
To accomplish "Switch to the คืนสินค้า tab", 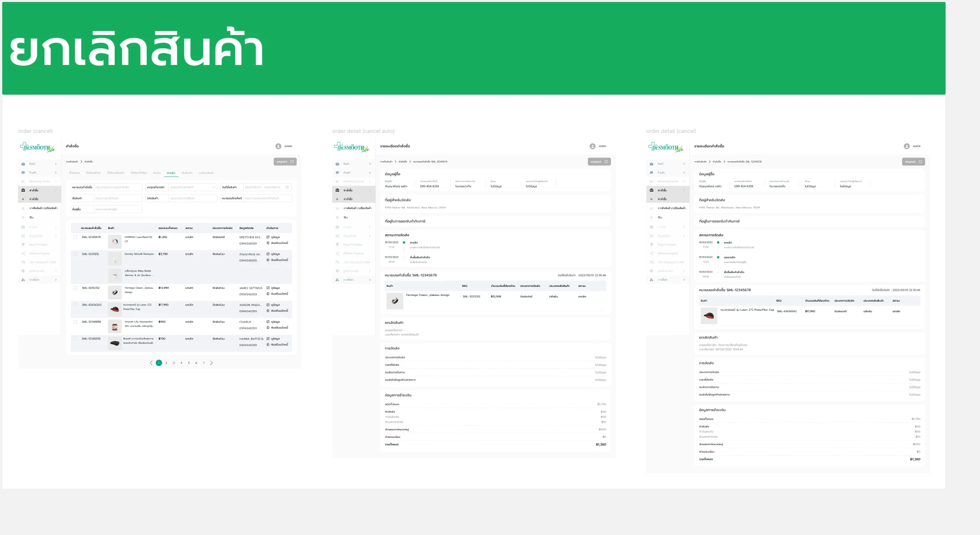I will click(187, 173).
